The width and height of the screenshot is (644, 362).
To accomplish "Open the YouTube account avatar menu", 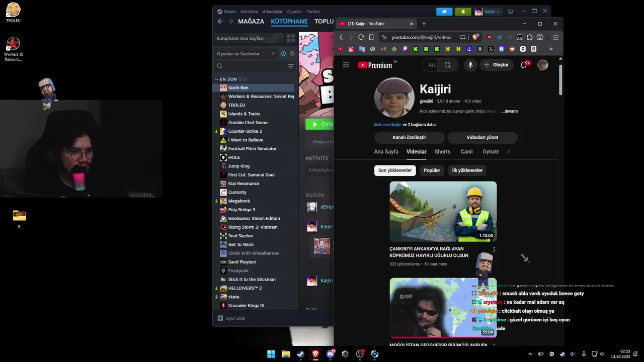I will pos(542,65).
